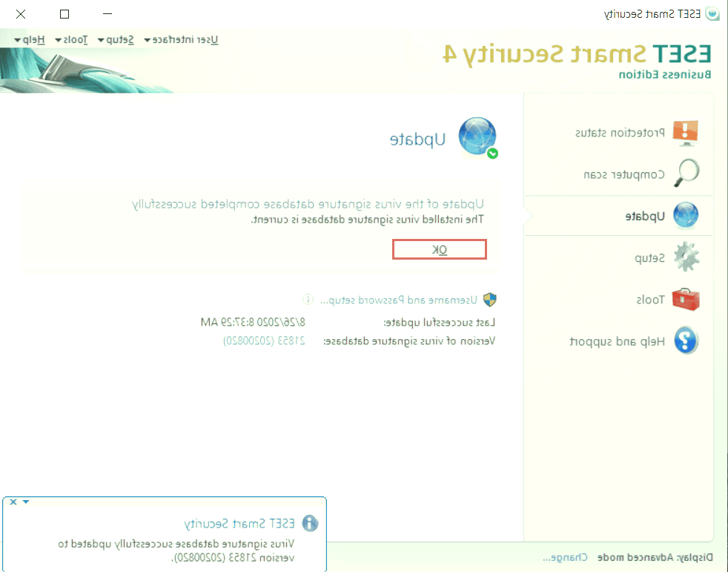Click the 'Display: Advanced mode' status text

point(655,557)
